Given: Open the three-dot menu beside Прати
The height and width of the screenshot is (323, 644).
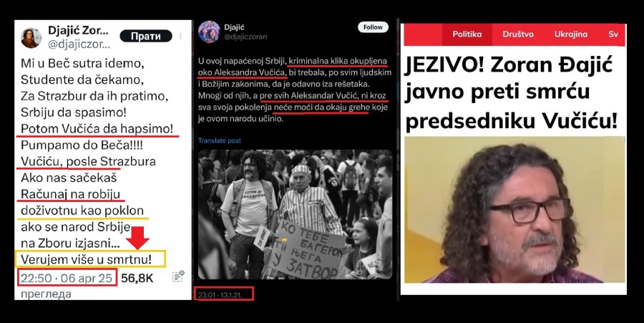Looking at the screenshot, I should click(x=181, y=36).
